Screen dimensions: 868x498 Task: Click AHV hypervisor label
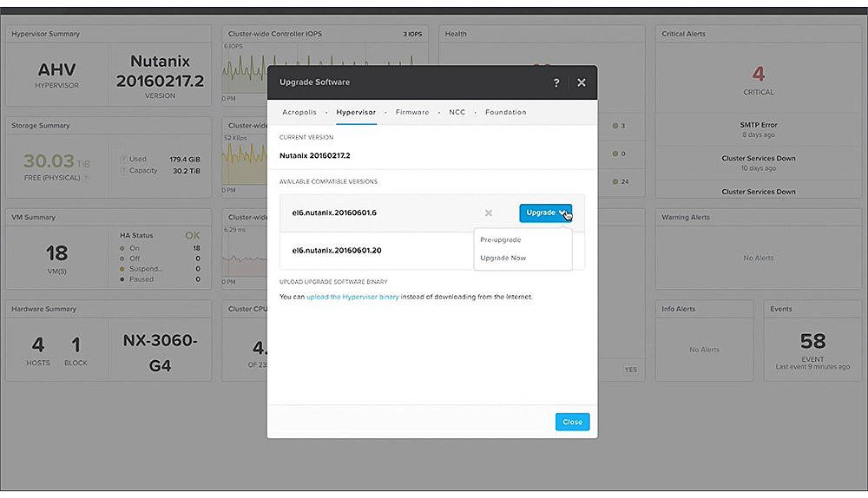[57, 69]
